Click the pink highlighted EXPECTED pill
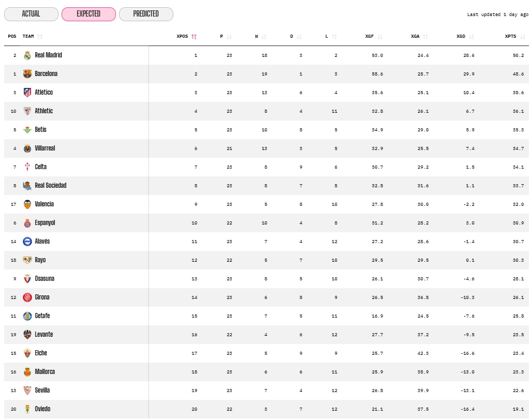The height and width of the screenshot is (420, 531). [x=89, y=14]
